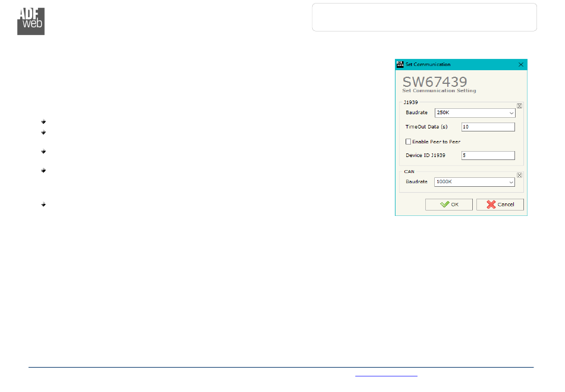Click the Set Communication Setting subtitle

point(439,91)
